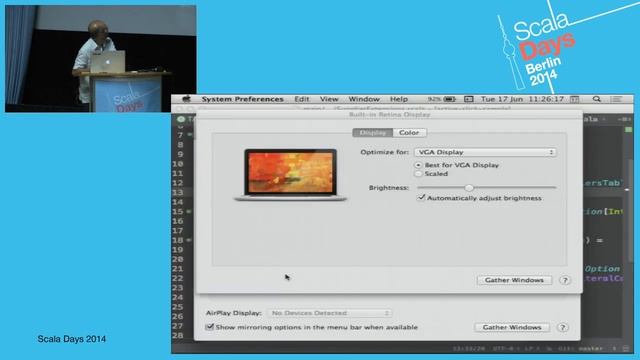640x360 pixels.
Task: Open the Edit menu
Action: coord(302,99)
